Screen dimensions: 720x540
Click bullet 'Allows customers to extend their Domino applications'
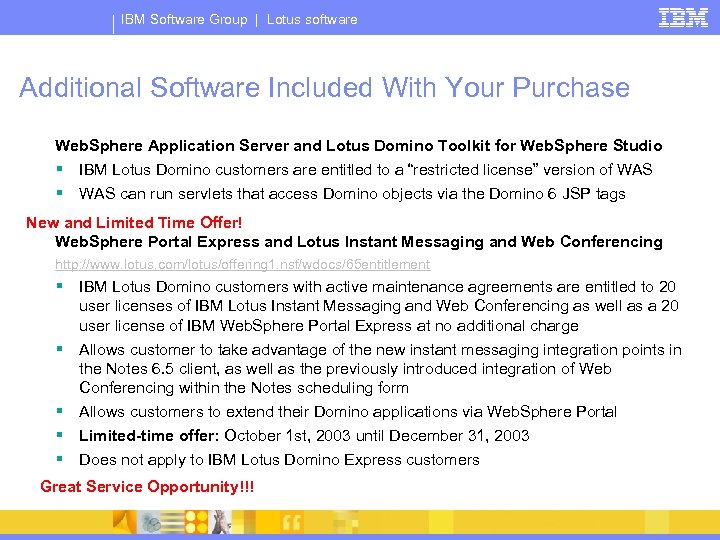pyautogui.click(x=348, y=412)
